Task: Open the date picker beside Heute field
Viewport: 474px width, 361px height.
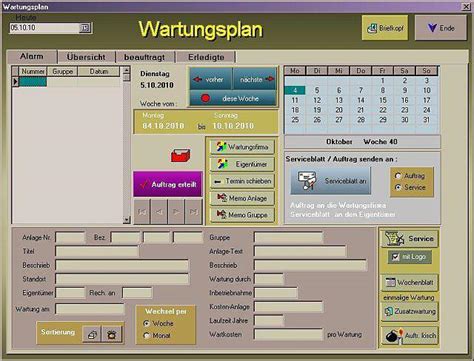Action: 85,28
